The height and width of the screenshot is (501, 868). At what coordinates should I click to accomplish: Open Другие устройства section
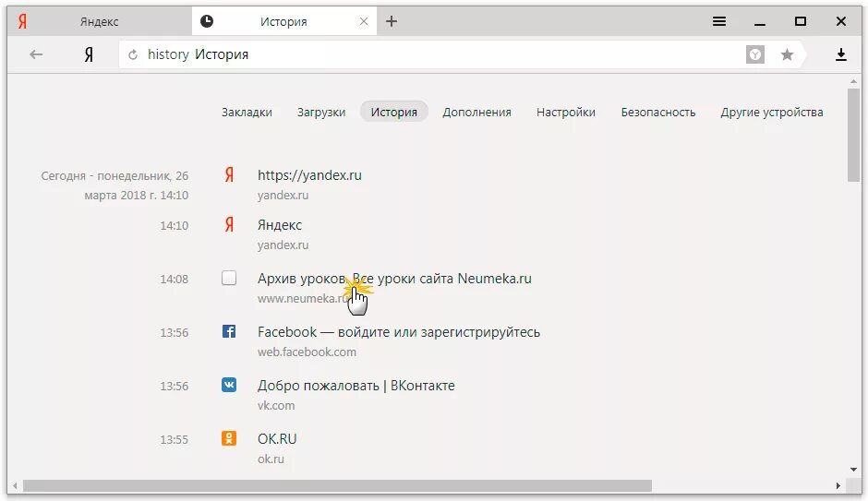[x=772, y=113]
